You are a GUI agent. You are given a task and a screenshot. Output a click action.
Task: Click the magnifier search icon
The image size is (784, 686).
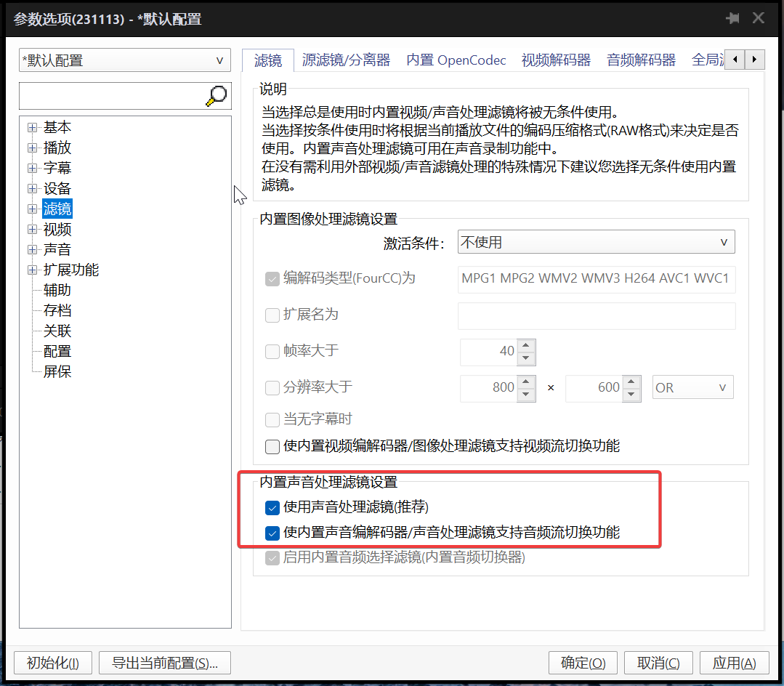[217, 95]
